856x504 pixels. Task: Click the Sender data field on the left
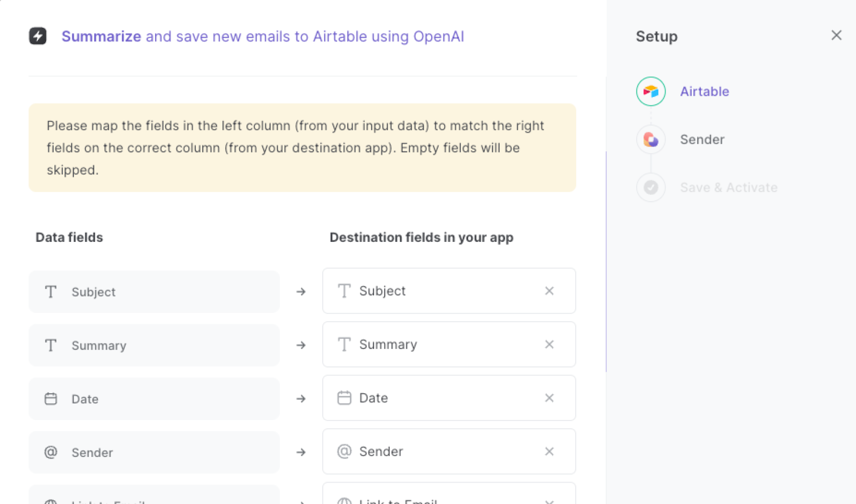pyautogui.click(x=154, y=452)
